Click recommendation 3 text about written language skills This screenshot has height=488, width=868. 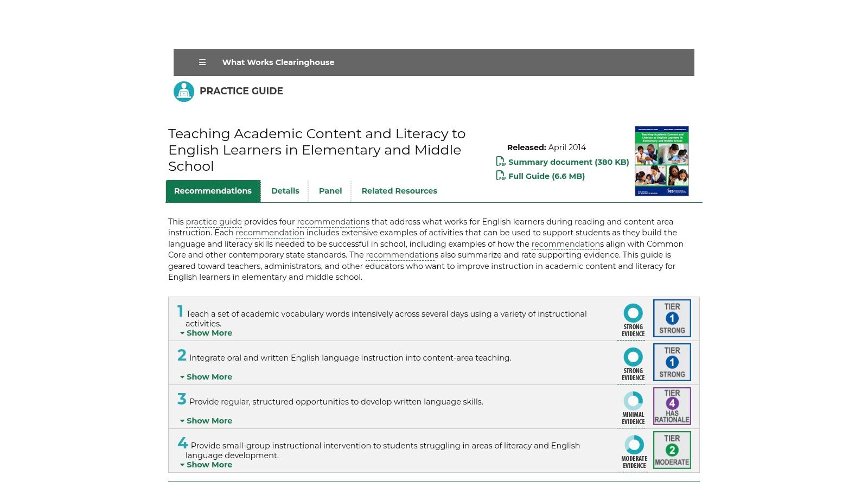pos(336,402)
